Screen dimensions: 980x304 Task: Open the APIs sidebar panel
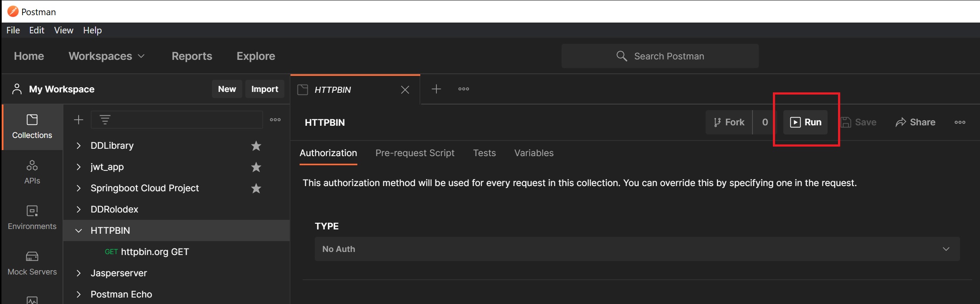(32, 172)
